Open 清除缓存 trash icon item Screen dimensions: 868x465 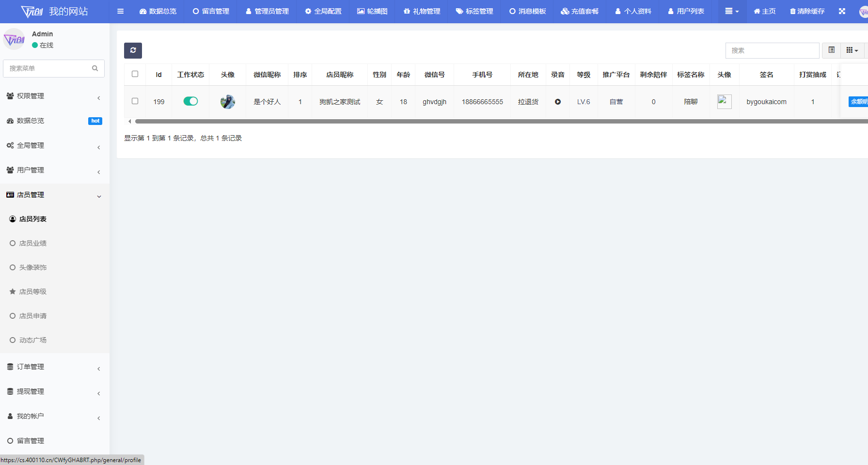pos(807,11)
